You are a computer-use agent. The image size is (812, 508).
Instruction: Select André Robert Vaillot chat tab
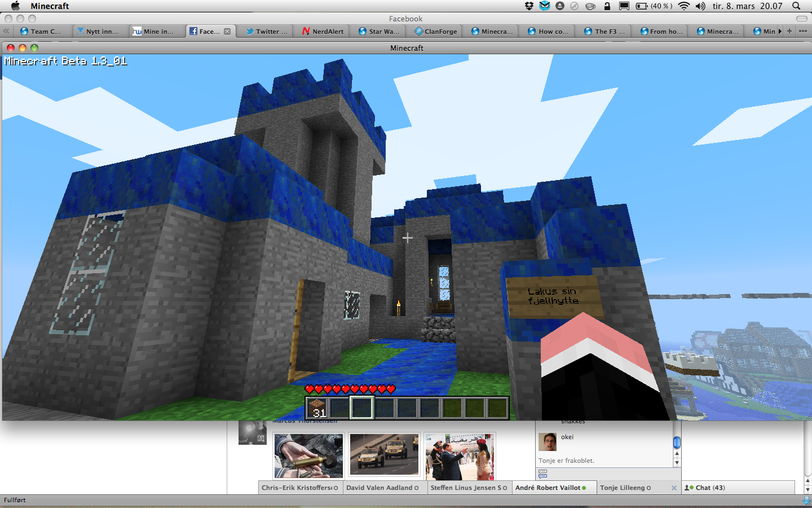(x=554, y=488)
